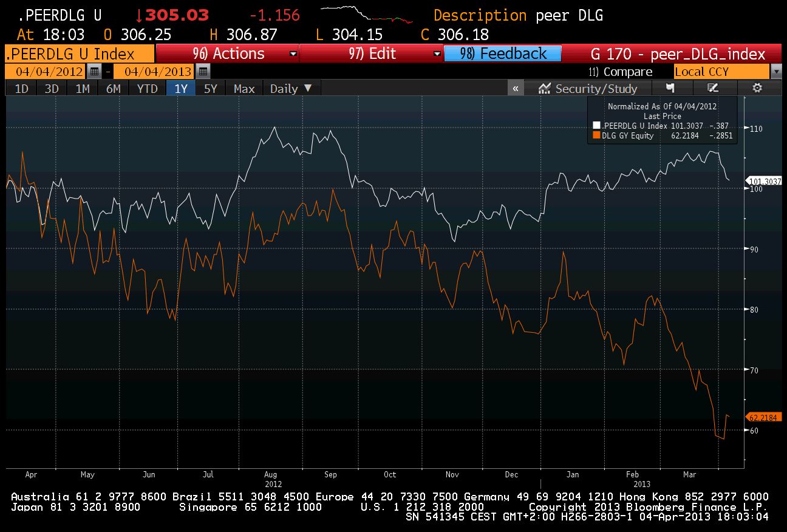Select the 3D range tab
This screenshot has width=787, height=532.
52,89
